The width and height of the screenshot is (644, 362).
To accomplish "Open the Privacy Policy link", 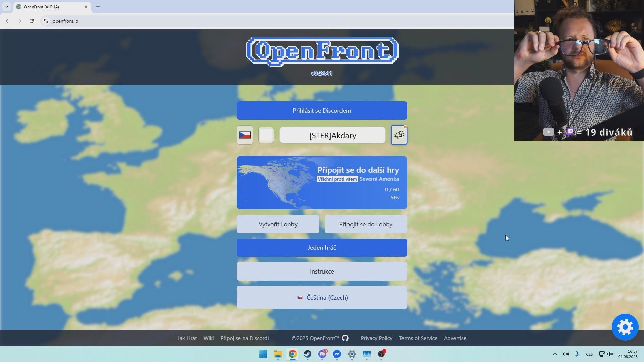I will tap(376, 338).
